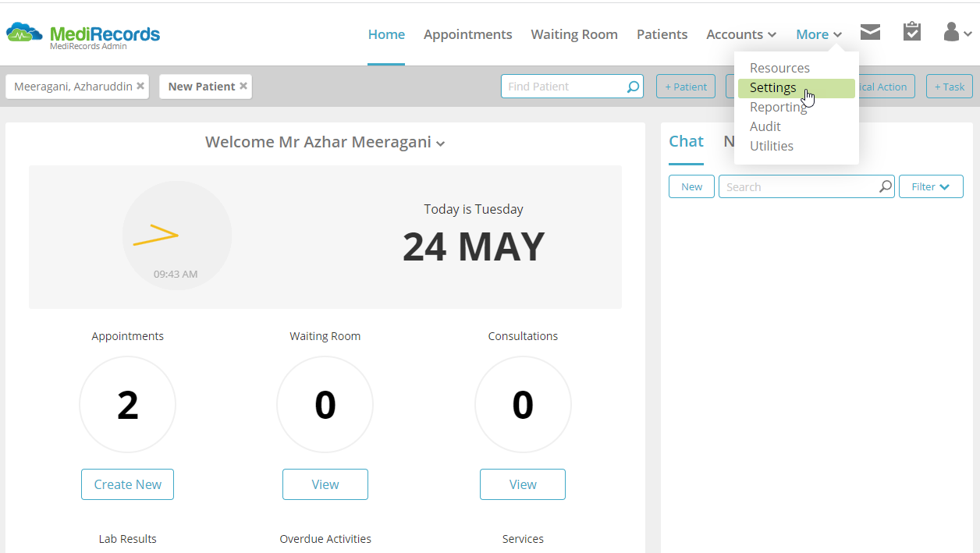Screen dimensions: 980x553
Task: Close the New Patient tab
Action: click(243, 86)
